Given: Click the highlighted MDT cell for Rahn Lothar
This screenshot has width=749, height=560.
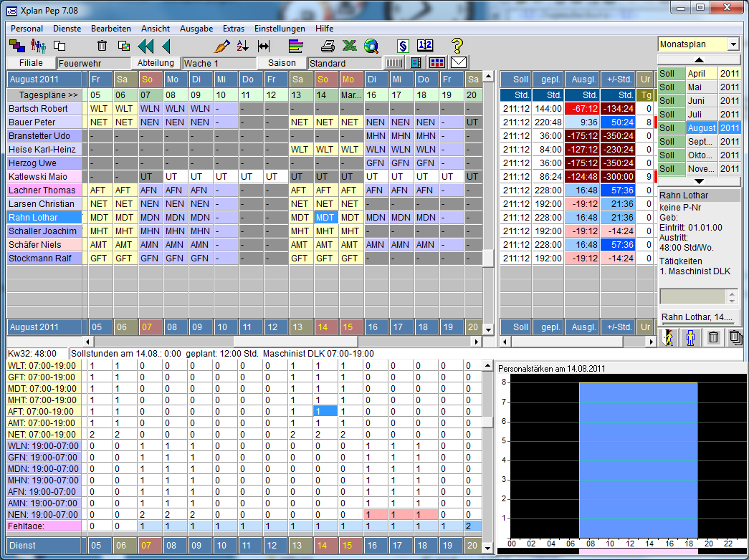Looking at the screenshot, I should [326, 217].
